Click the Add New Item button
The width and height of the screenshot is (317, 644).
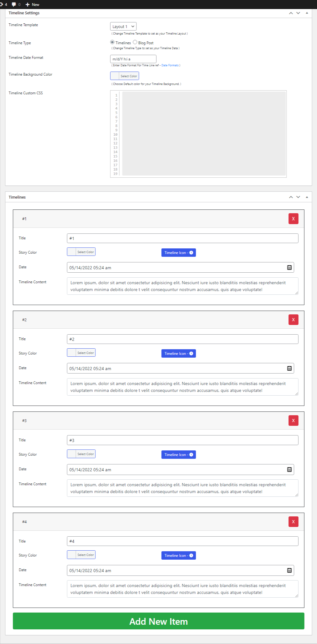click(x=158, y=621)
